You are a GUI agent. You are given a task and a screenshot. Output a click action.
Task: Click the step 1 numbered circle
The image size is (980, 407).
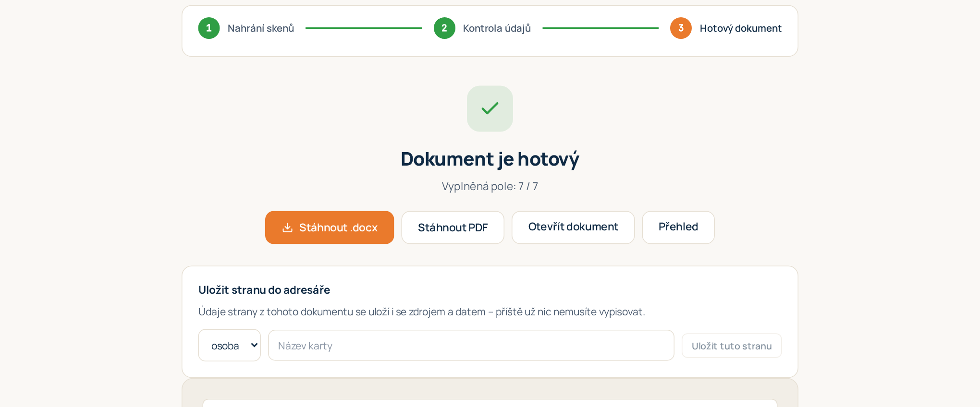click(x=209, y=28)
